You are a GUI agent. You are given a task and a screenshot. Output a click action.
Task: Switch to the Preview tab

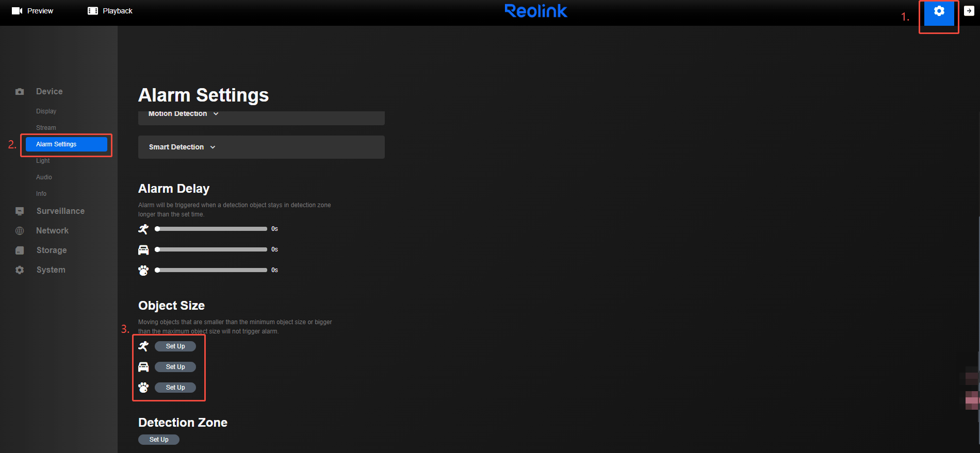tap(32, 11)
